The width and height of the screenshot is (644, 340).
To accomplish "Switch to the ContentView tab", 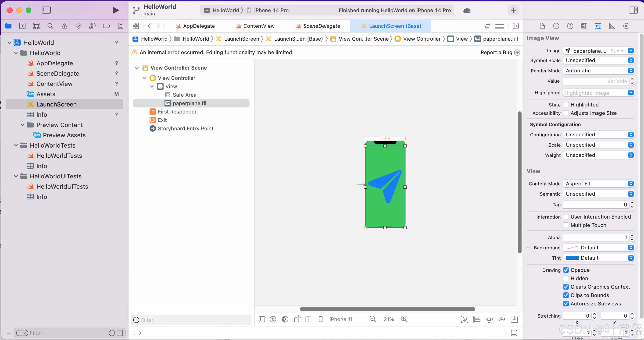I will click(x=255, y=26).
